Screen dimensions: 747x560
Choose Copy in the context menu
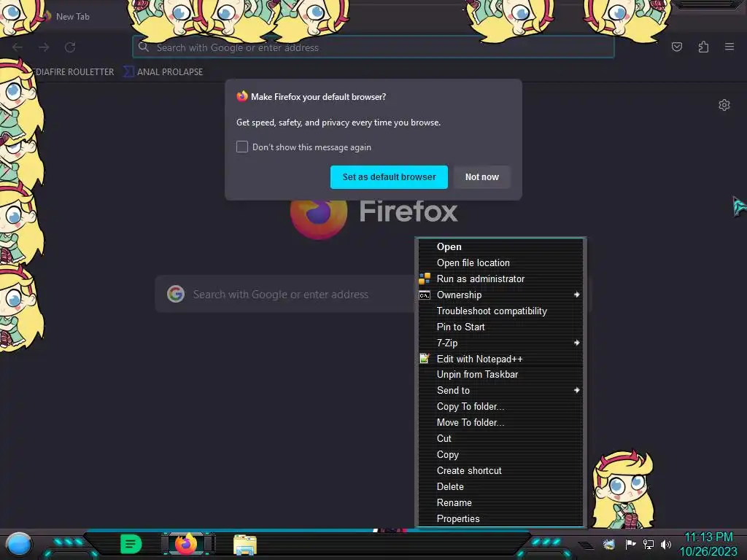pos(500,455)
